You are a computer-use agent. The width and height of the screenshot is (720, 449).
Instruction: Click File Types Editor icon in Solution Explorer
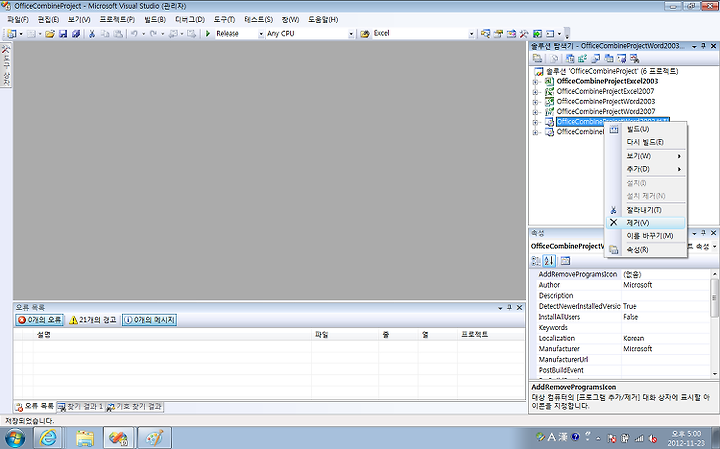coord(596,58)
